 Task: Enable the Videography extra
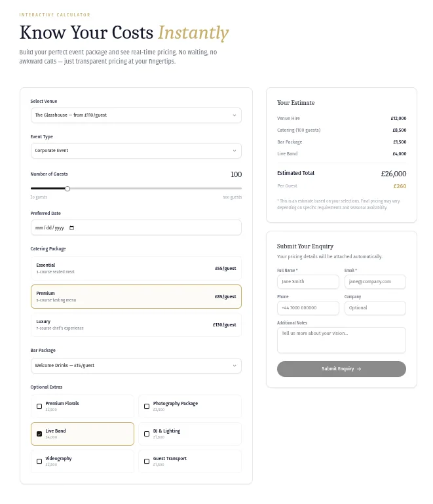click(39, 461)
